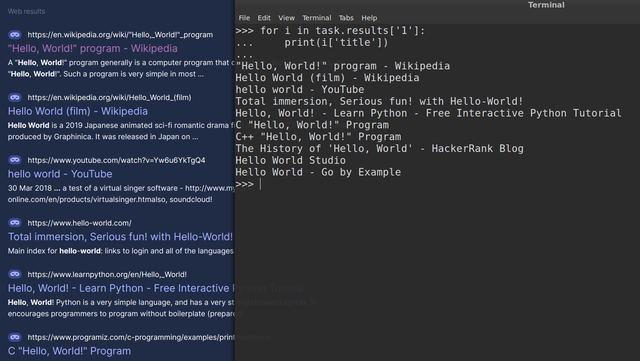Open the terminal View menu
This screenshot has height=361, width=640.
[x=286, y=18]
